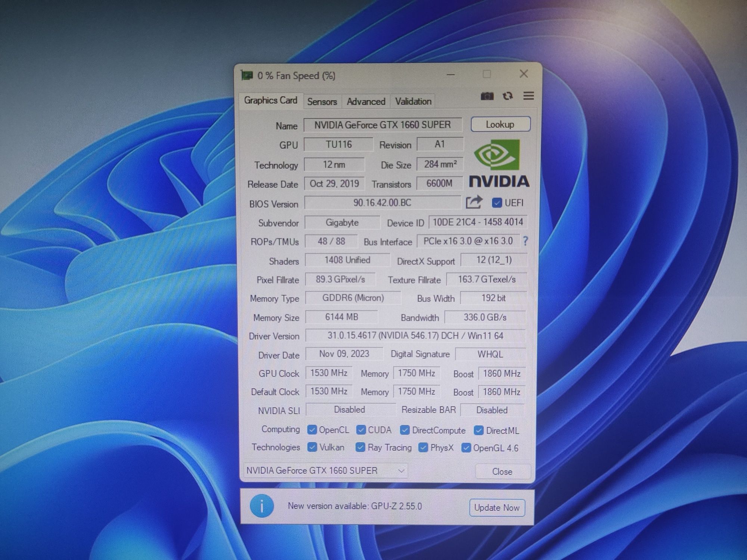The width and height of the screenshot is (747, 560).
Task: Click the Transistors value 6600M
Action: [440, 183]
